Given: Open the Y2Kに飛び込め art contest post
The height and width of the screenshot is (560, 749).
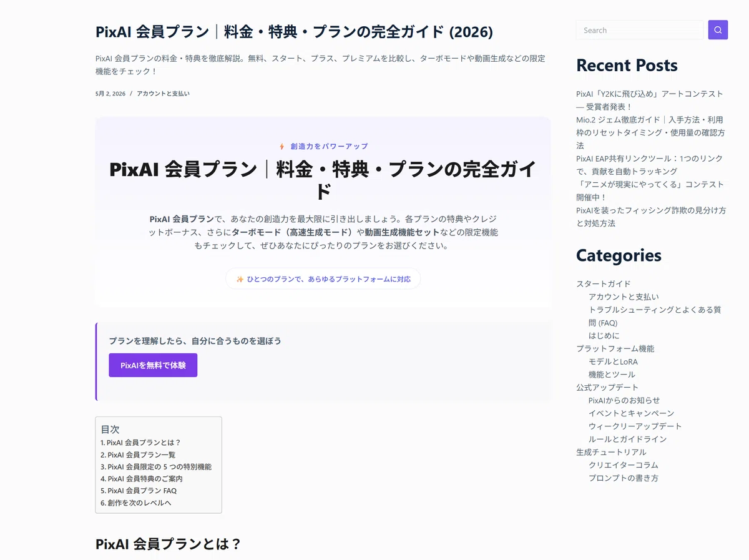Looking at the screenshot, I should click(650, 100).
